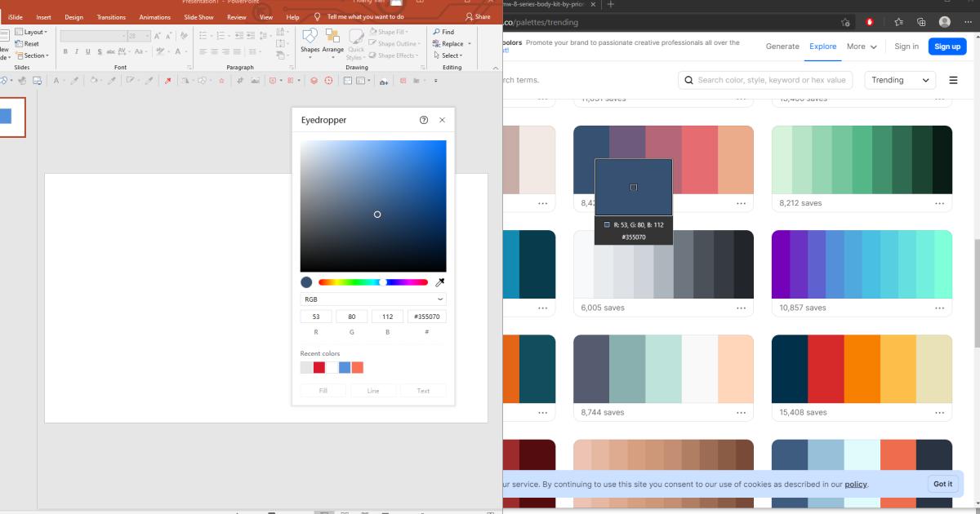Select the red swatch in Recent colors

[318, 367]
